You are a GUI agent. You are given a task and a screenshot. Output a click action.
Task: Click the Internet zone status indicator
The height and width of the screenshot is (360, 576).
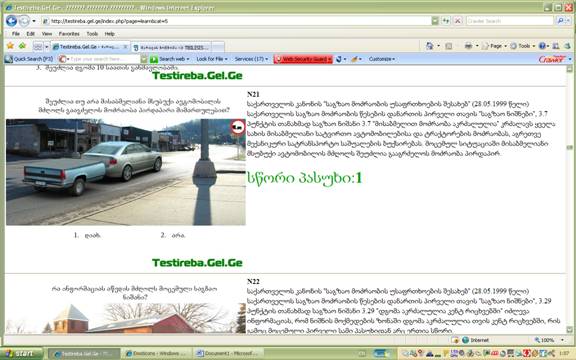475,340
